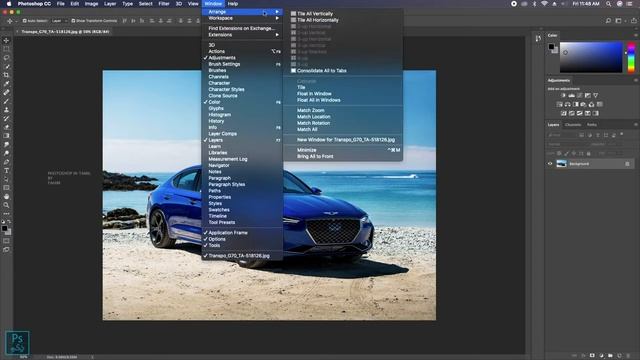This screenshot has height=360, width=640.
Task: Add a Black & White adjustment
Action: [x=576, y=104]
